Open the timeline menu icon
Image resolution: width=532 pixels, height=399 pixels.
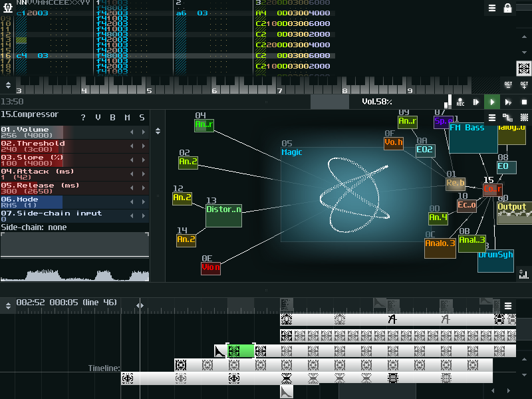[x=508, y=306]
